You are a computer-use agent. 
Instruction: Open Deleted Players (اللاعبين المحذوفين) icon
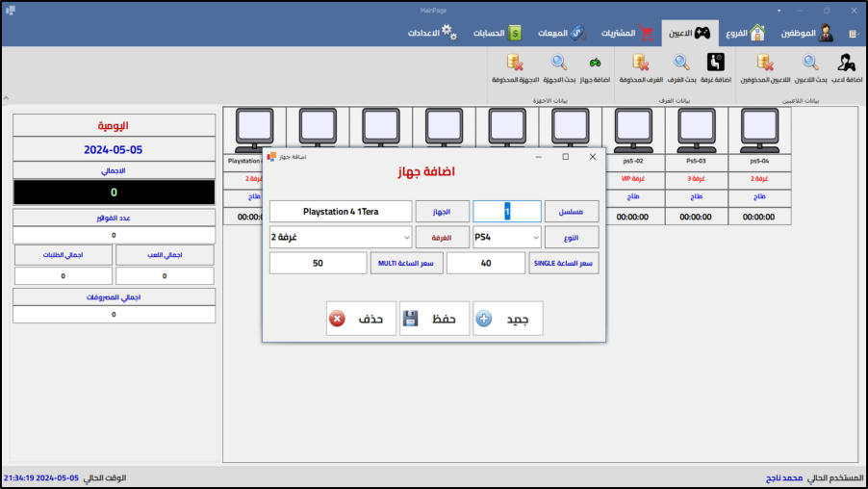coord(765,64)
